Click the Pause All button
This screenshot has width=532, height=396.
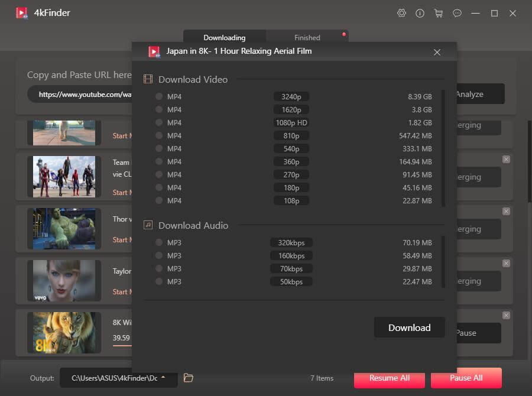[x=466, y=378]
